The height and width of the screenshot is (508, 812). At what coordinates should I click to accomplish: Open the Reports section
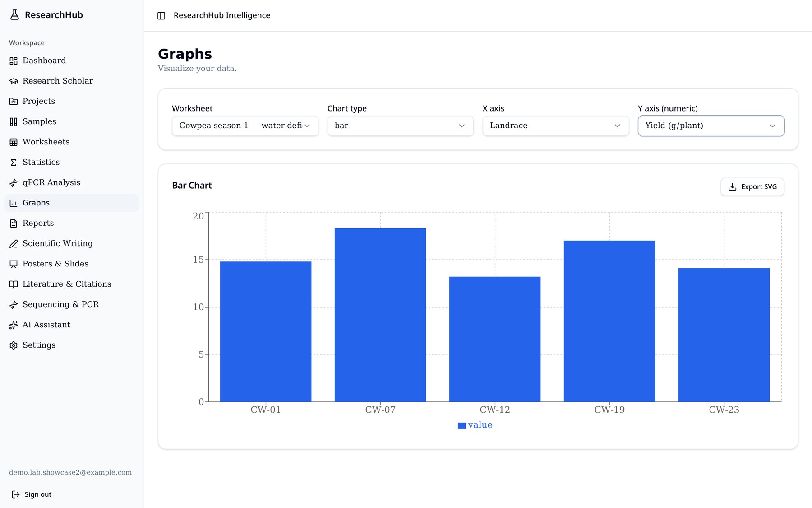(72, 224)
